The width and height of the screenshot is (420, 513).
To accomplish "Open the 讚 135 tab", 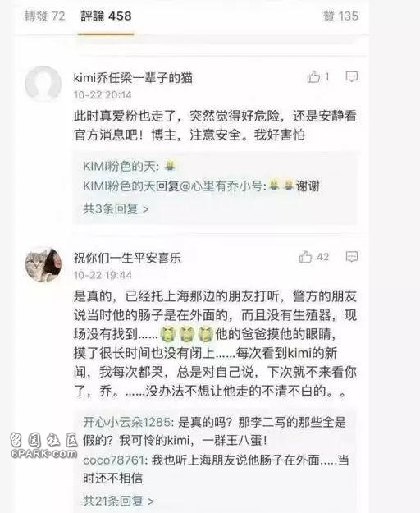I will [x=340, y=16].
